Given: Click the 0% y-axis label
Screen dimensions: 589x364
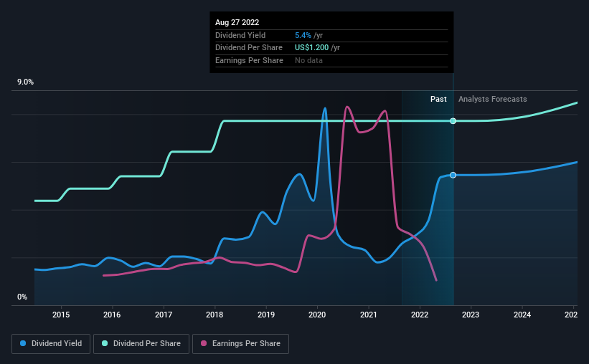Looking at the screenshot, I should [22, 297].
